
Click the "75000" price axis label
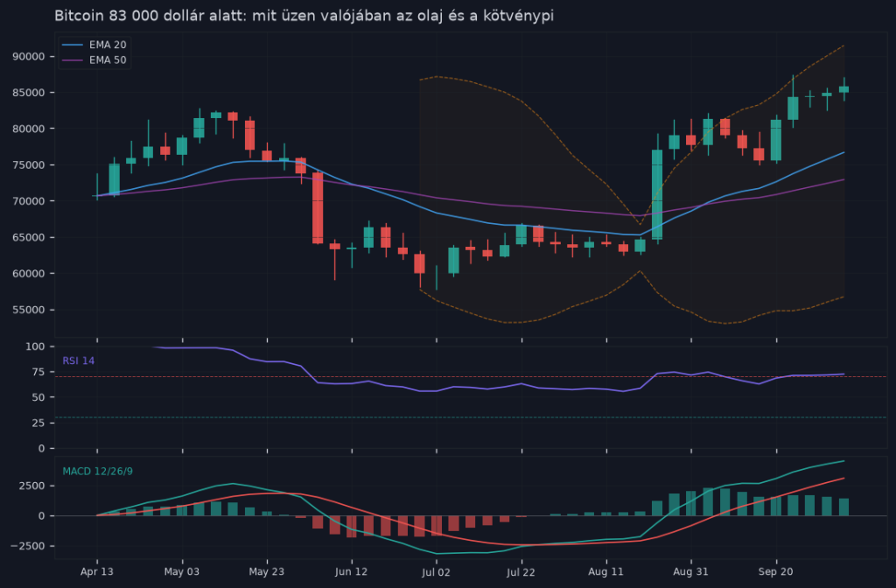[x=29, y=165]
